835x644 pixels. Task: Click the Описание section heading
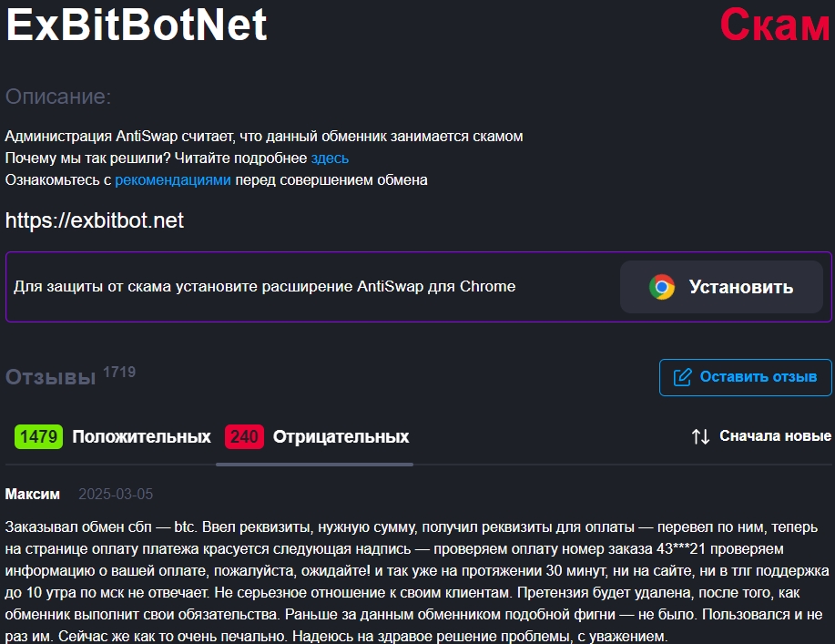pos(58,97)
